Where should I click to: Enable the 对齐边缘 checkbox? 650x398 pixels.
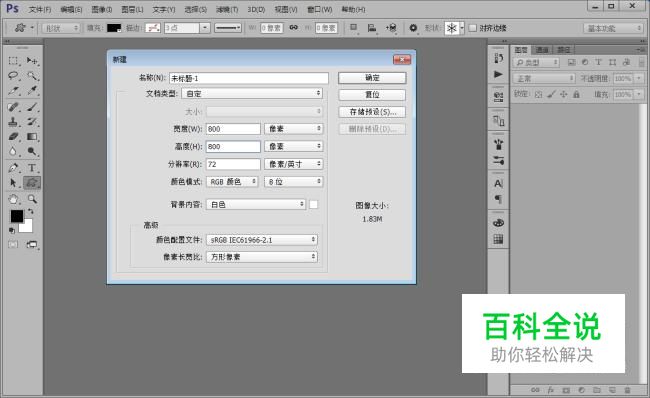473,28
